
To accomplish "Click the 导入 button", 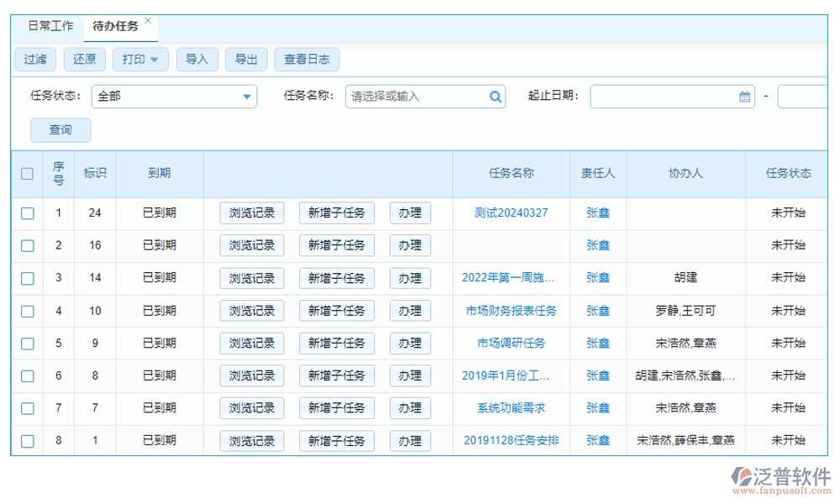I will (x=197, y=59).
